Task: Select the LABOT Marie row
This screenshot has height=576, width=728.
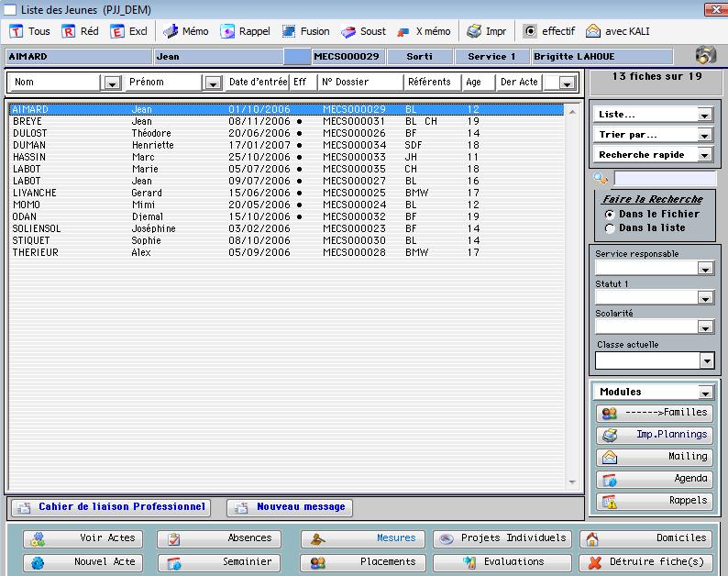Action: point(286,169)
